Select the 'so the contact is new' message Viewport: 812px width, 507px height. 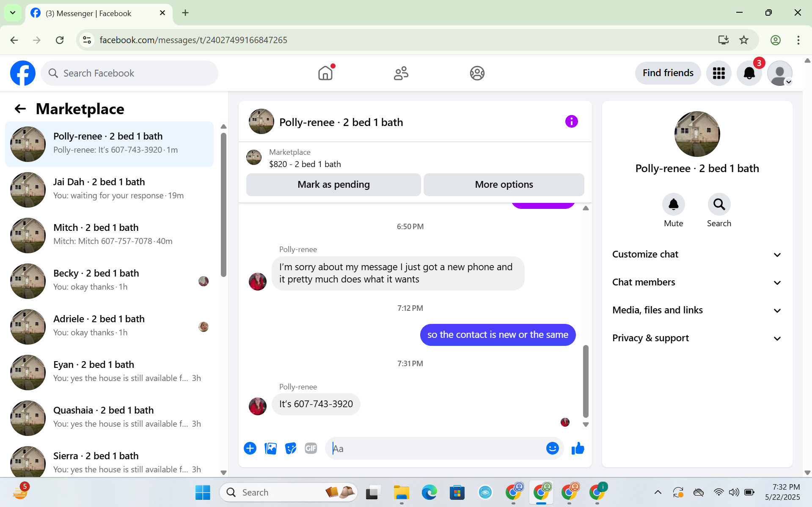tap(498, 335)
